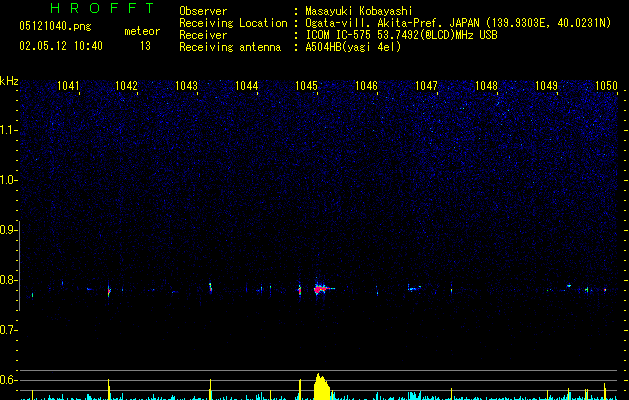Click the large yellow intensity peak after 1045
The height and width of the screenshot is (400, 629).
[x=322, y=387]
